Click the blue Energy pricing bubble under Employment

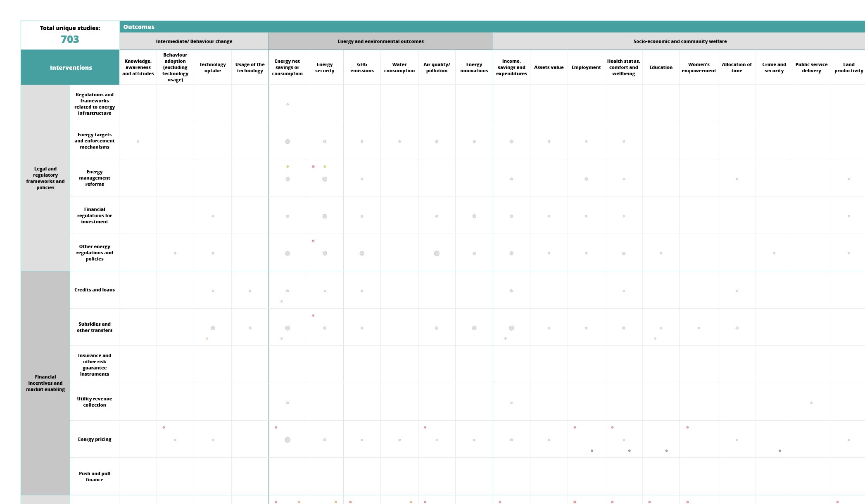click(x=592, y=451)
